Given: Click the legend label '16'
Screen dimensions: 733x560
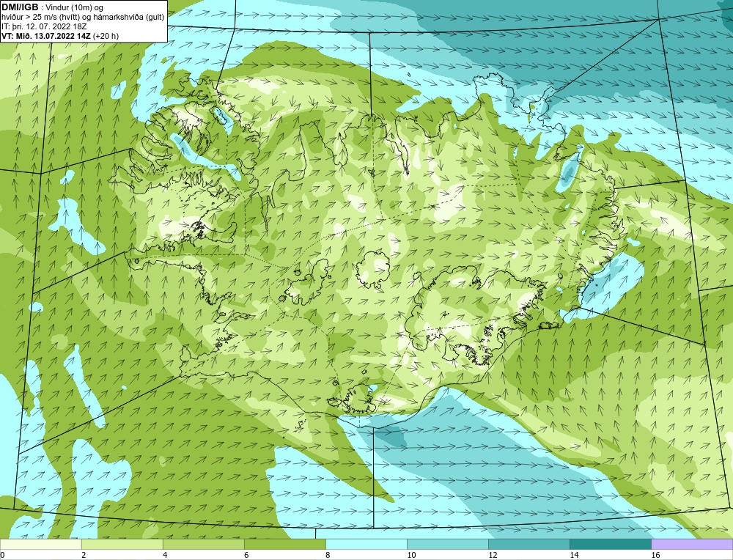Looking at the screenshot, I should pos(655,555).
